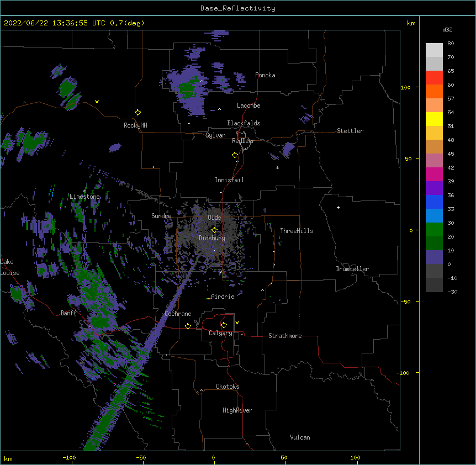Image resolution: width=476 pixels, height=465 pixels.
Task: Click the Drumheller label
Action: tap(352, 269)
